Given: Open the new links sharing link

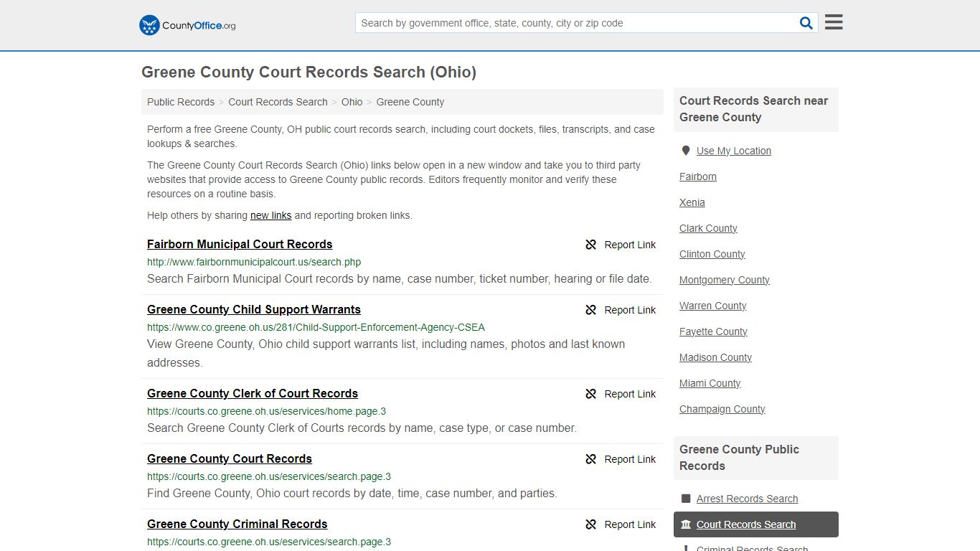Looking at the screenshot, I should point(270,215).
